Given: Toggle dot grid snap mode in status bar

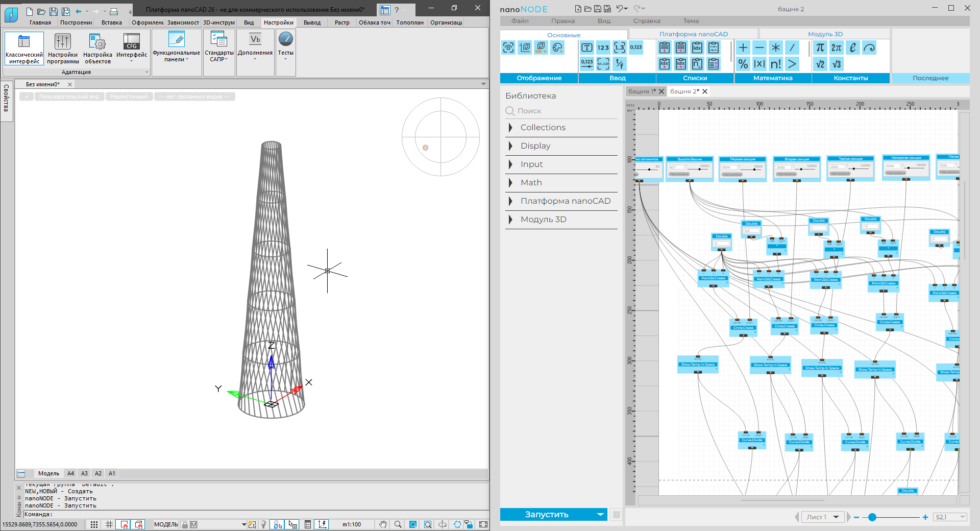Looking at the screenshot, I should pyautogui.click(x=94, y=524).
